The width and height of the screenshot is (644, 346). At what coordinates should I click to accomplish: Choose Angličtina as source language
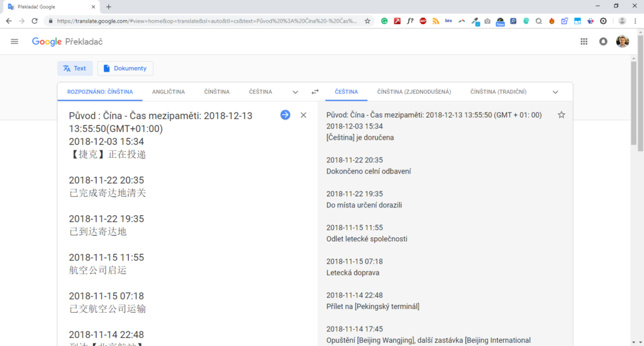pos(169,92)
